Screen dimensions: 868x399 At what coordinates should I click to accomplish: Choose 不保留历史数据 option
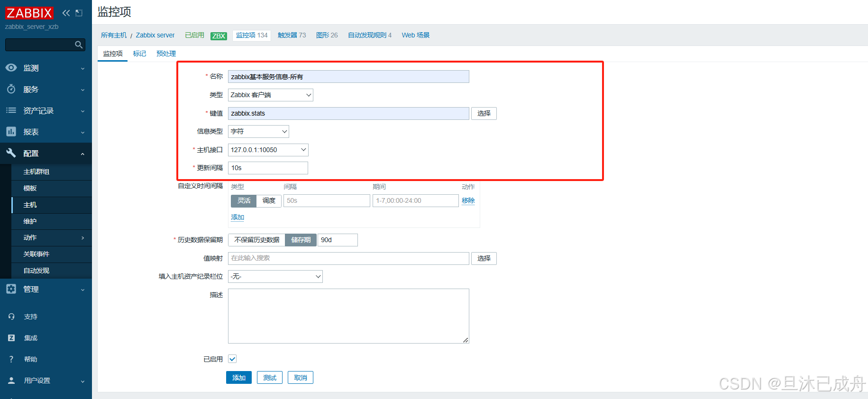coord(256,240)
